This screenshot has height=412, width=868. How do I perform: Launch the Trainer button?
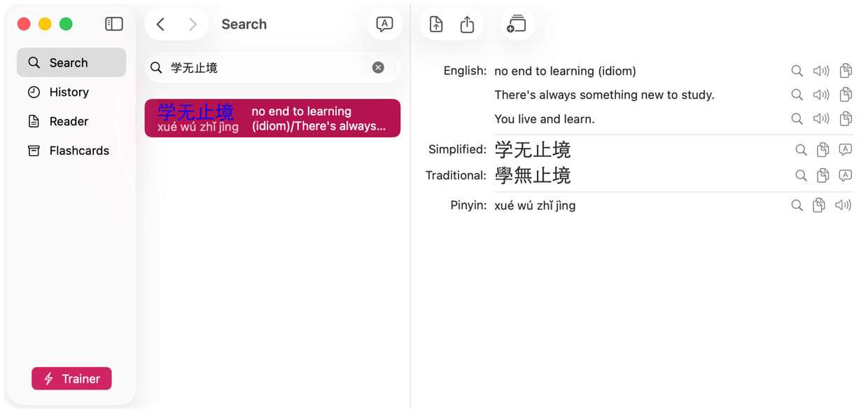click(x=71, y=378)
